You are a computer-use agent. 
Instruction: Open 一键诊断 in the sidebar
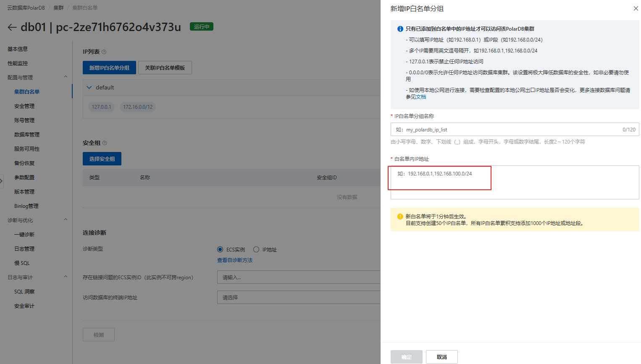coord(24,235)
